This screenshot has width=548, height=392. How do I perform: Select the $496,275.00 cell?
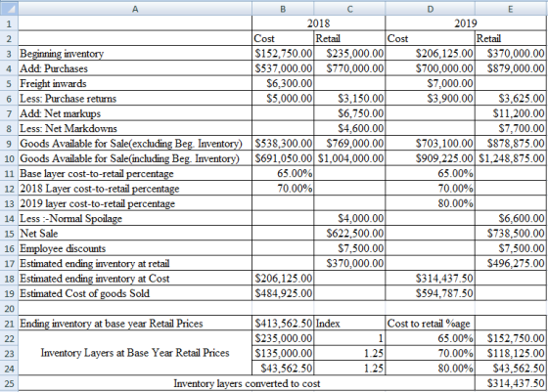pos(511,264)
